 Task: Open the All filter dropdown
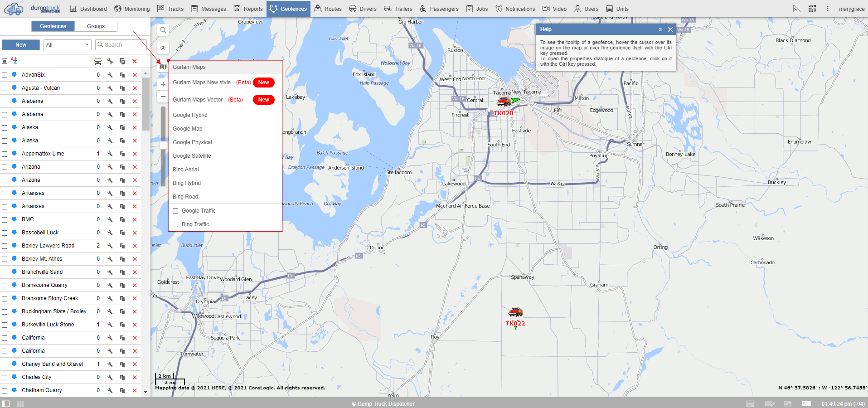tap(68, 45)
